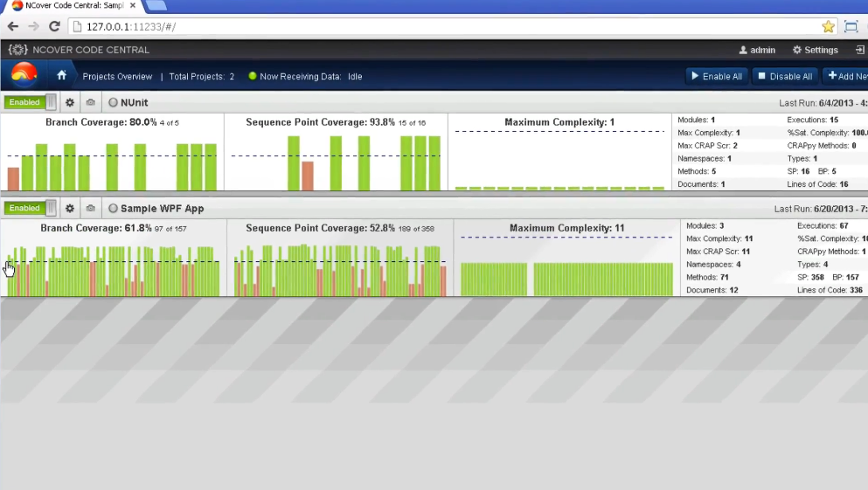Click the NUnit Lines of Code: 16 statistic
Image resolution: width=868 pixels, height=490 pixels.
pyautogui.click(x=817, y=184)
